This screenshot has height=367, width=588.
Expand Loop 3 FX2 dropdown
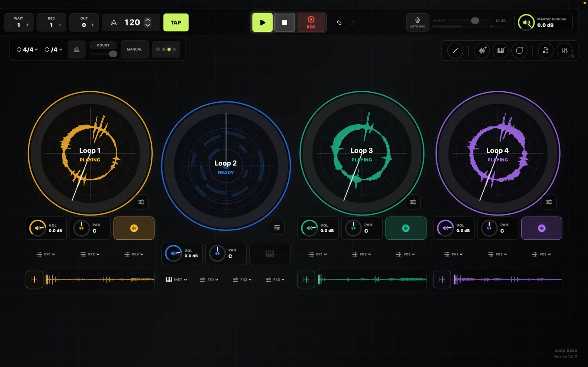click(x=362, y=254)
